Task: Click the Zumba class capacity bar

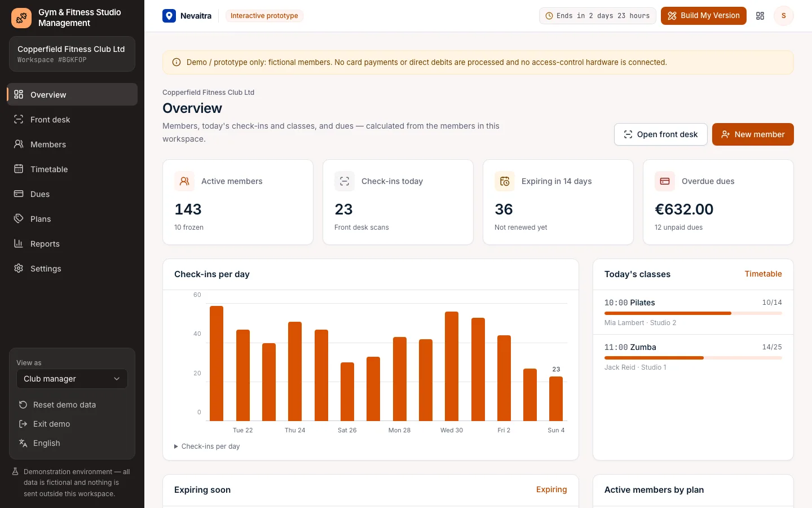Action: point(693,358)
